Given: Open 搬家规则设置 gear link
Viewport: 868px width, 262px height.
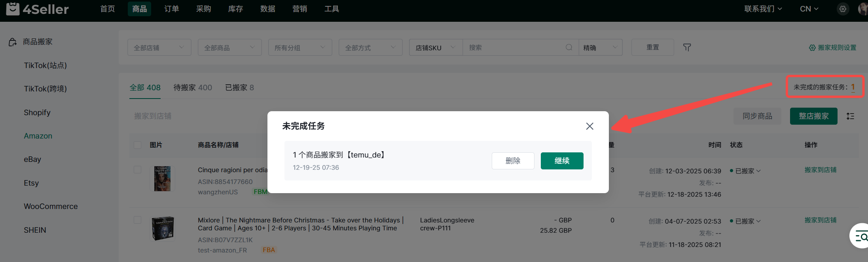Looking at the screenshot, I should click(832, 47).
